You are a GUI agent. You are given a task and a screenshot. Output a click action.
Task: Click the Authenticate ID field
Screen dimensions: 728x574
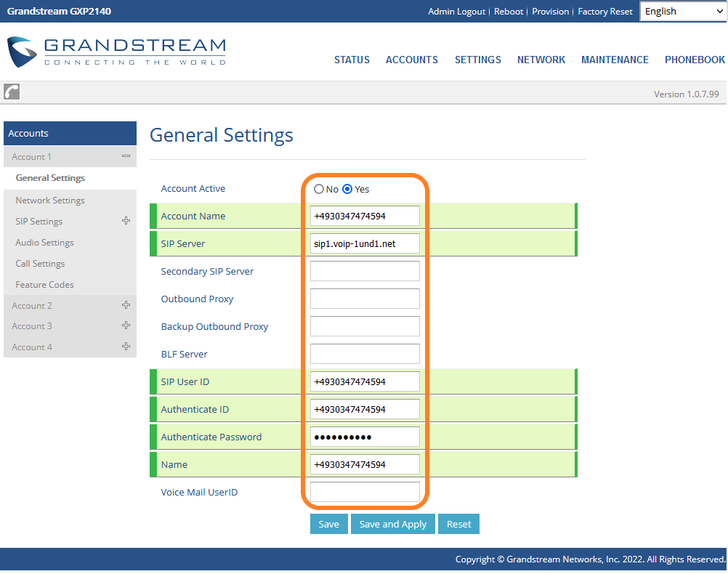[x=365, y=409]
